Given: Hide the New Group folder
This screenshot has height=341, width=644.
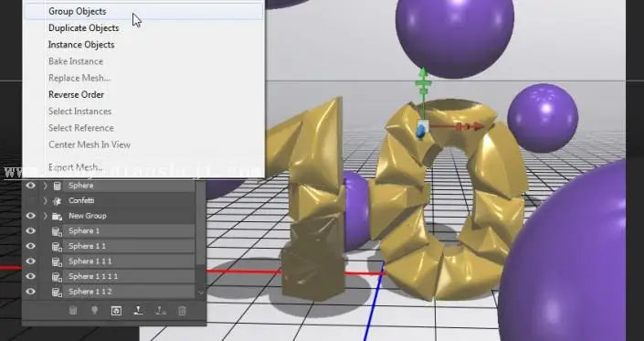Looking at the screenshot, I should 30,216.
